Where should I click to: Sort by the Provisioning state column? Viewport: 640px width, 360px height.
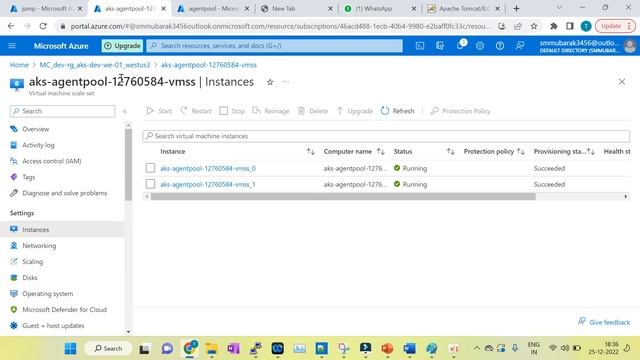coord(591,151)
